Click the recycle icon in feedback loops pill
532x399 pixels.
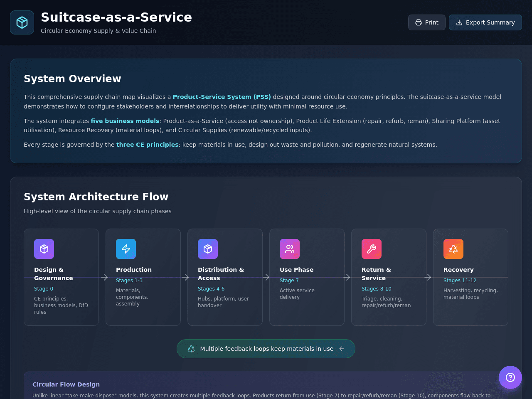[x=191, y=349]
